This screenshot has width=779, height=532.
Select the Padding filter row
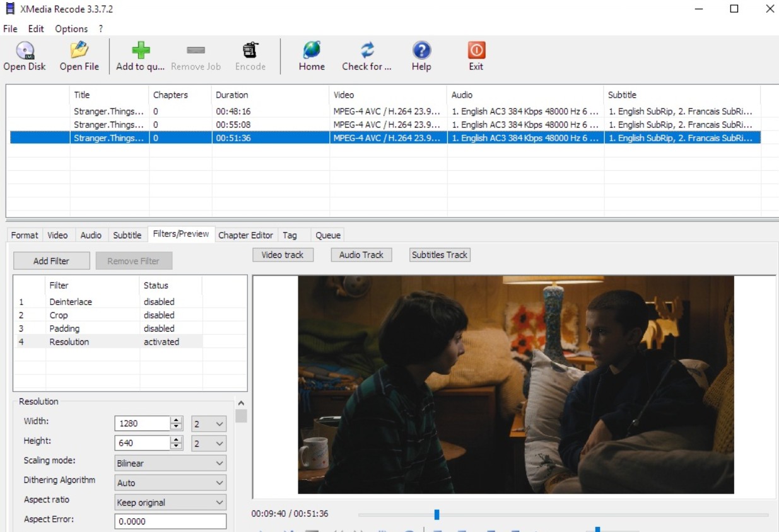point(108,328)
